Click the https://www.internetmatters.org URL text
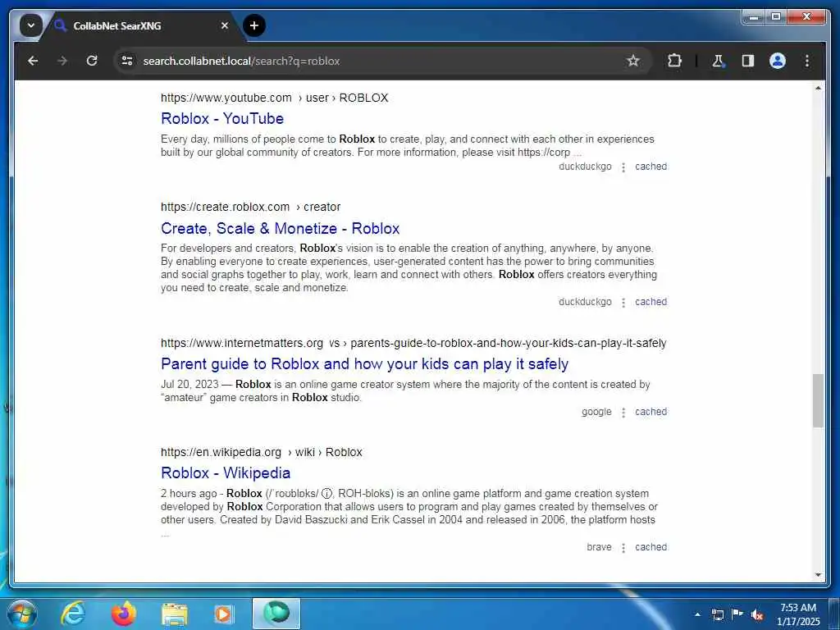This screenshot has width=840, height=630. pyautogui.click(x=242, y=343)
